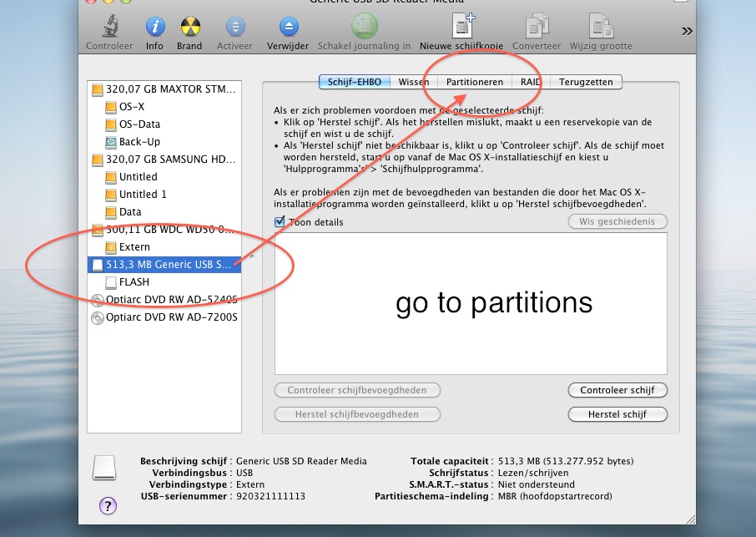Click the Verwijder eject icon
Viewport: 756px width, 537px height.
[288, 27]
